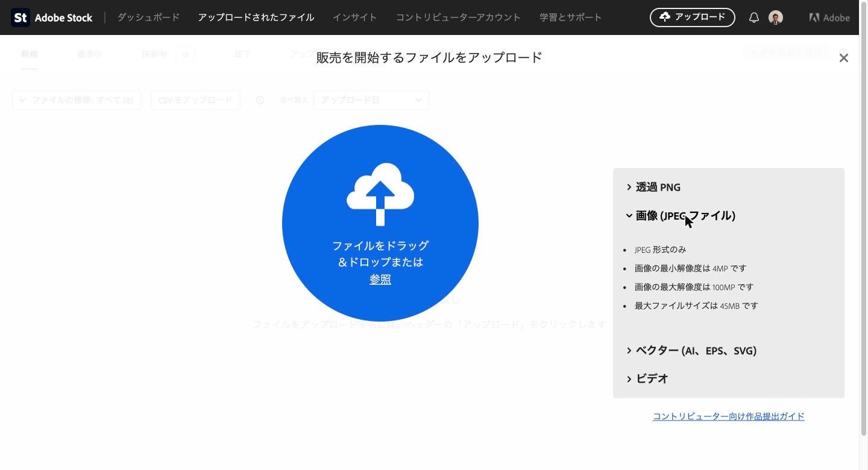Open アップロードされたファイル menu item
This screenshot has width=868, height=470.
[x=256, y=17]
